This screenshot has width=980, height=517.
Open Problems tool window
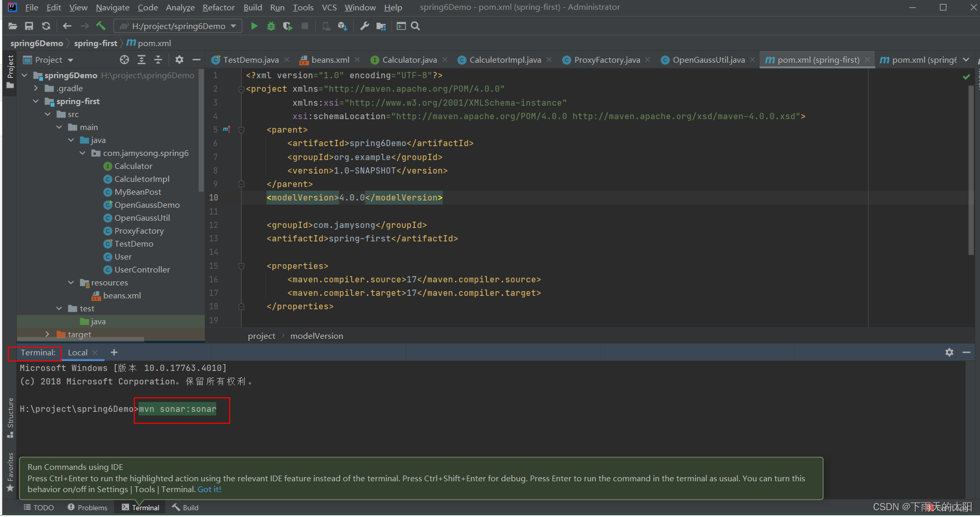pyautogui.click(x=87, y=508)
